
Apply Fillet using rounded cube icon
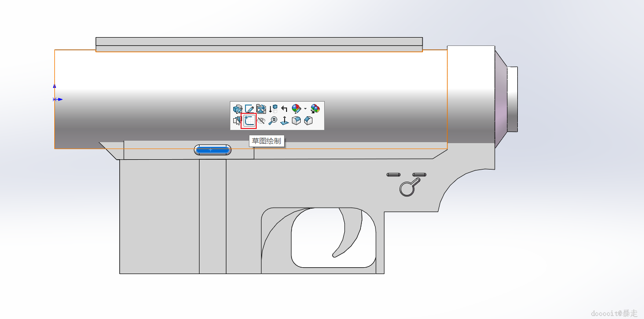coord(296,120)
